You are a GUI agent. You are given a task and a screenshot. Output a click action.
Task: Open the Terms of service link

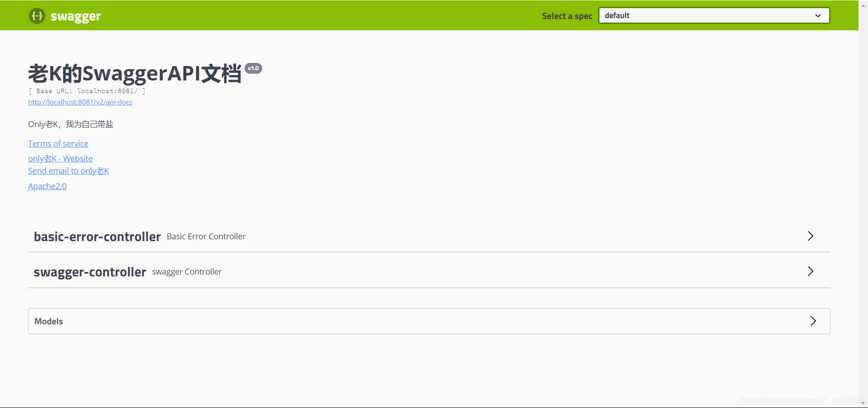coord(58,143)
